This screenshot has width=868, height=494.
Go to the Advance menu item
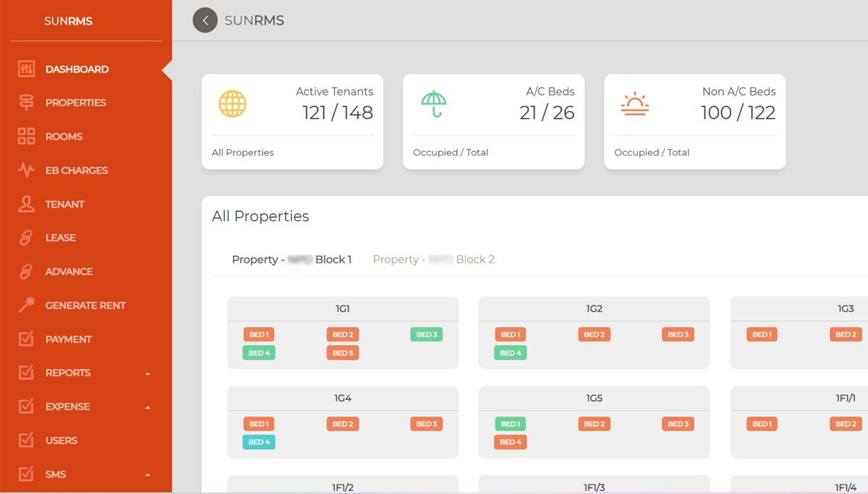69,271
